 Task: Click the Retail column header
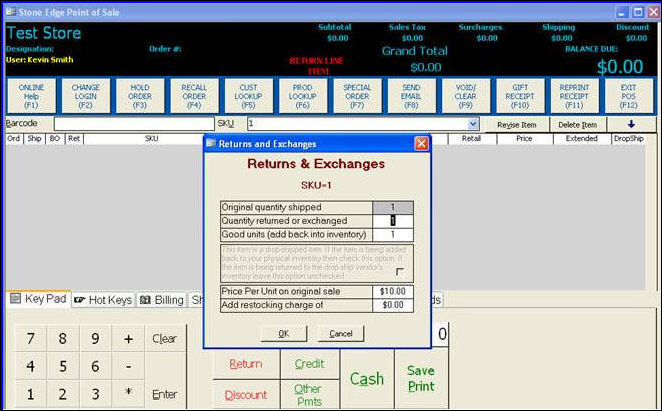coord(472,139)
